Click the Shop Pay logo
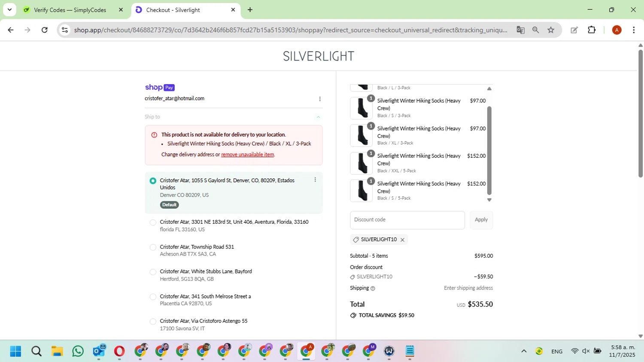644x362 pixels. (x=160, y=88)
